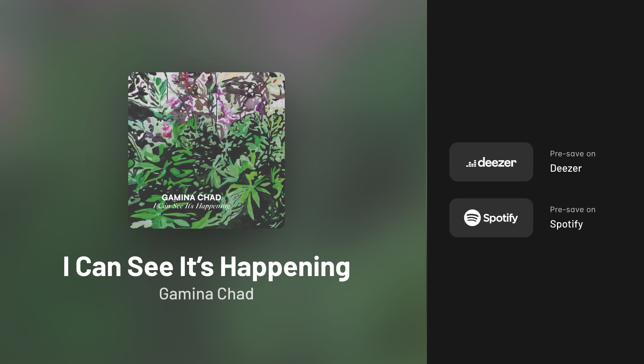The width and height of the screenshot is (644, 364).
Task: Open the Deezer pre-save button
Action: pyautogui.click(x=491, y=162)
